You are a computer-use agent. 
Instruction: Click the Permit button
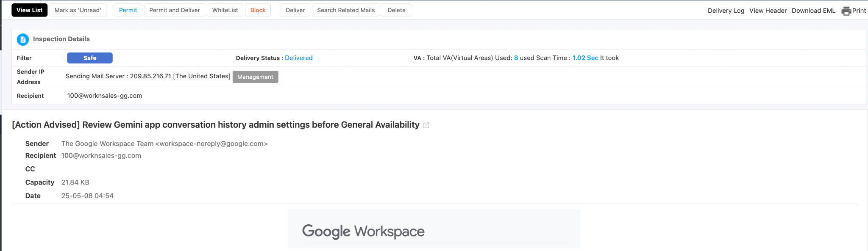(128, 10)
